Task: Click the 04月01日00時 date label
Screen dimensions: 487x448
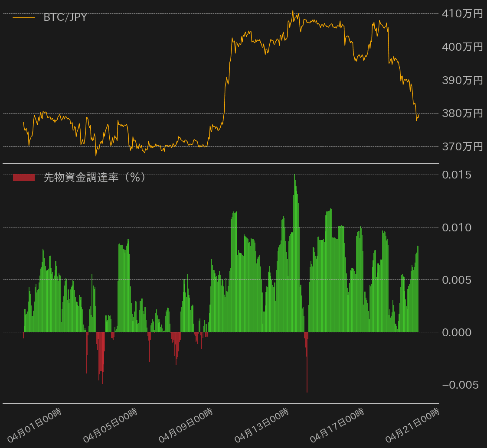Action: click(x=34, y=425)
